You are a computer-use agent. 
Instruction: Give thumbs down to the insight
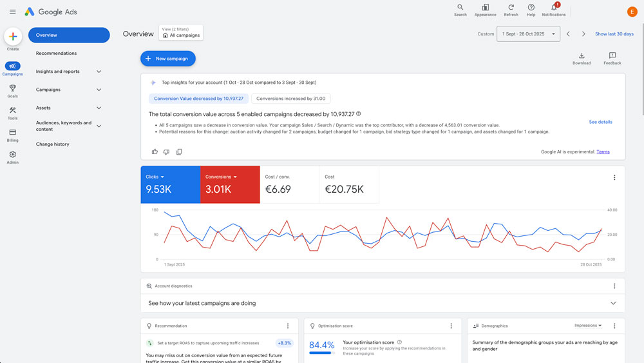coord(166,152)
